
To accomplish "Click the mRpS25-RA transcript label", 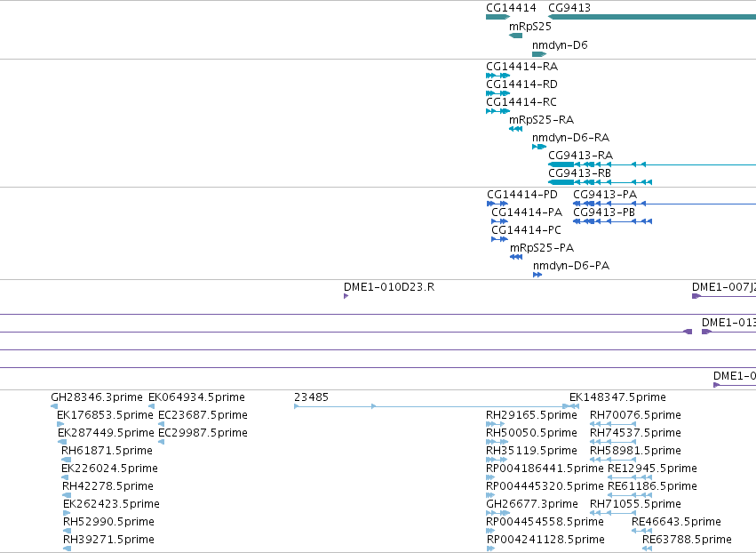I will tap(541, 120).
